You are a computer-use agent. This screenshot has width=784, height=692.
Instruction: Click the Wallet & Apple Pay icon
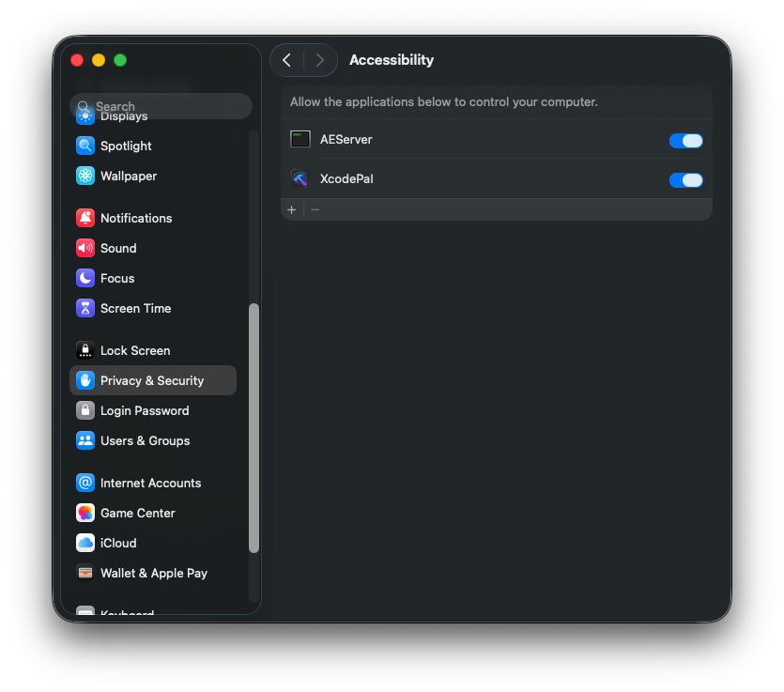click(85, 573)
